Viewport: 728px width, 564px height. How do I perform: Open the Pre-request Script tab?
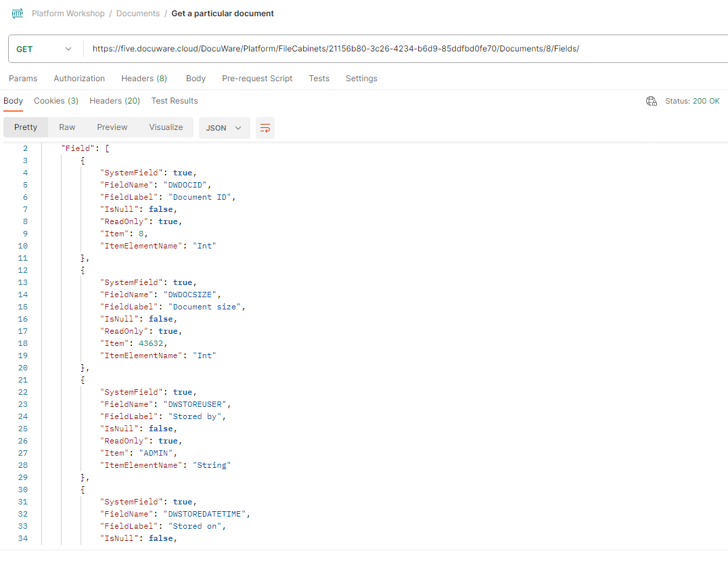pos(257,79)
